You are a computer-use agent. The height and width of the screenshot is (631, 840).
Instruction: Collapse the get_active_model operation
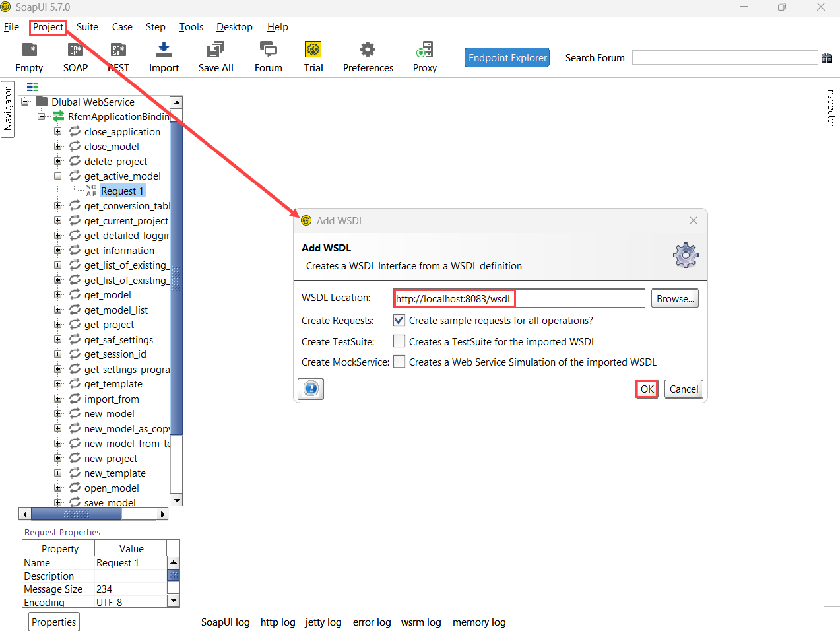click(x=57, y=176)
